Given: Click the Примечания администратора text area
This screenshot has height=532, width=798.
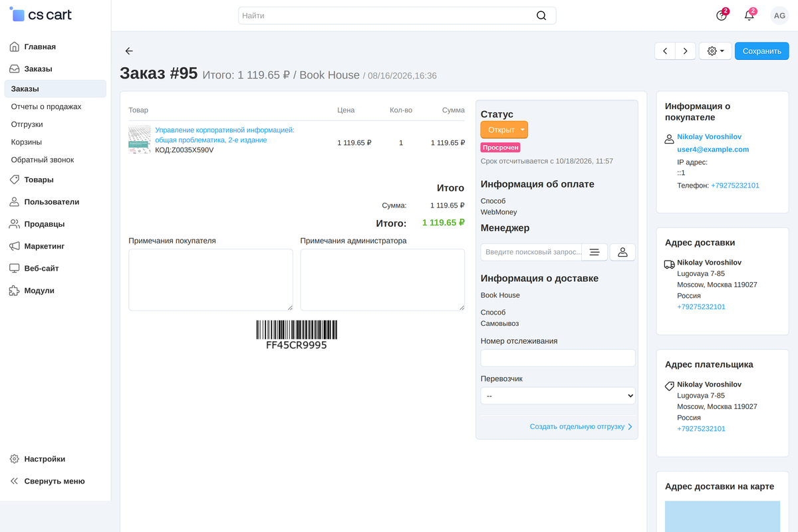Looking at the screenshot, I should tap(382, 280).
